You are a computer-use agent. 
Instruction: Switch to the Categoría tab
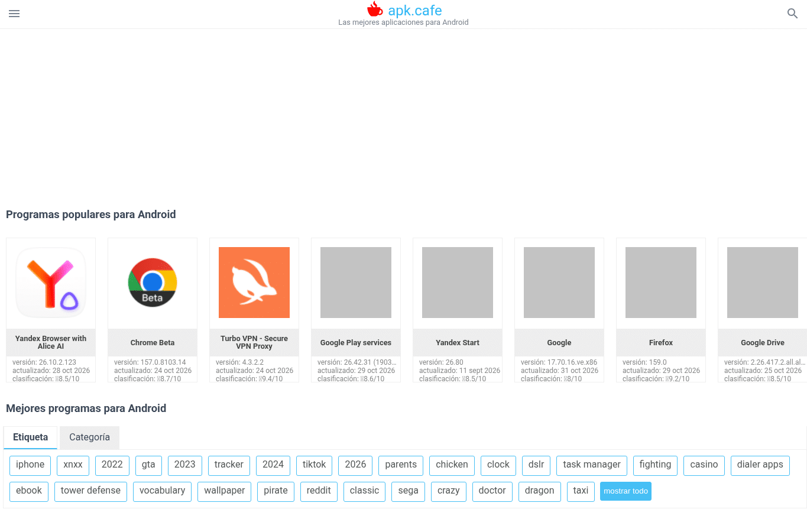click(89, 437)
